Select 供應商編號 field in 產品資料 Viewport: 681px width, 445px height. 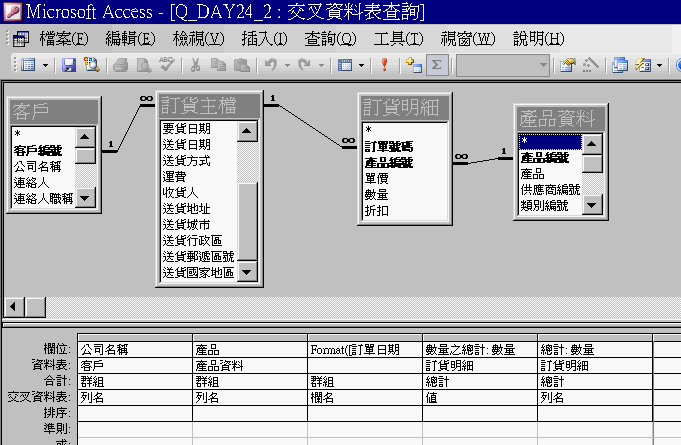(550, 190)
